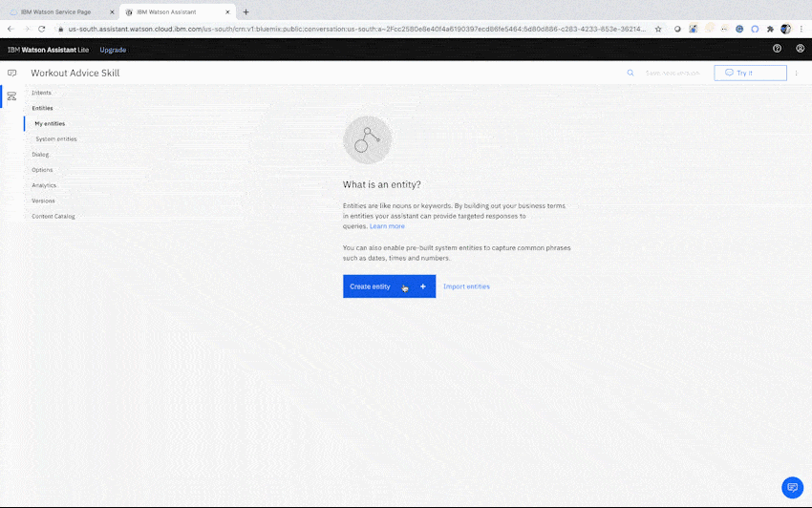Reload the page with the refresh icon

[x=42, y=29]
